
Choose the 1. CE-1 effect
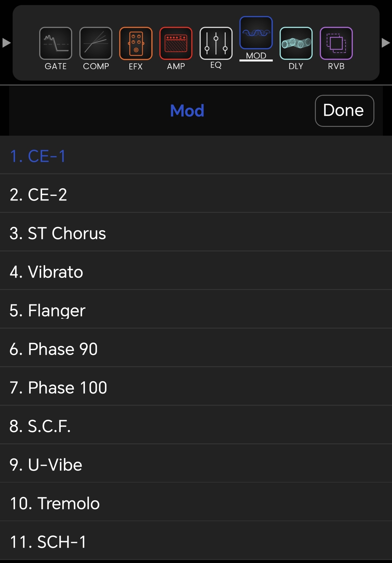coord(196,155)
